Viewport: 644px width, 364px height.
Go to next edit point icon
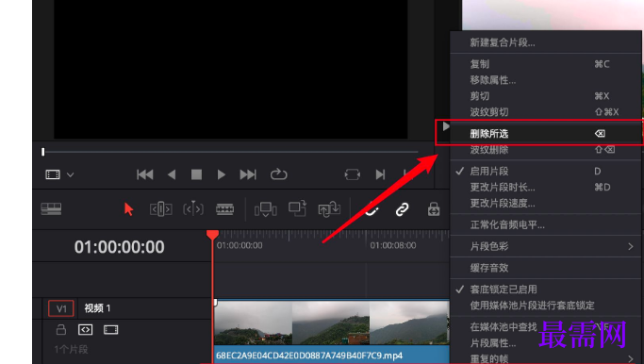[x=380, y=174]
